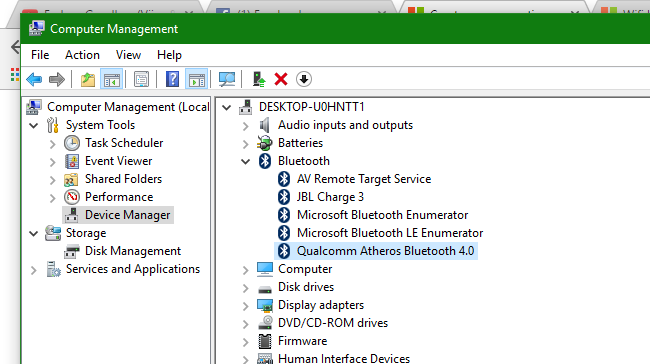Screen dimensions: 650x364
Task: Click the red X Uninstall device icon
Action: point(281,79)
